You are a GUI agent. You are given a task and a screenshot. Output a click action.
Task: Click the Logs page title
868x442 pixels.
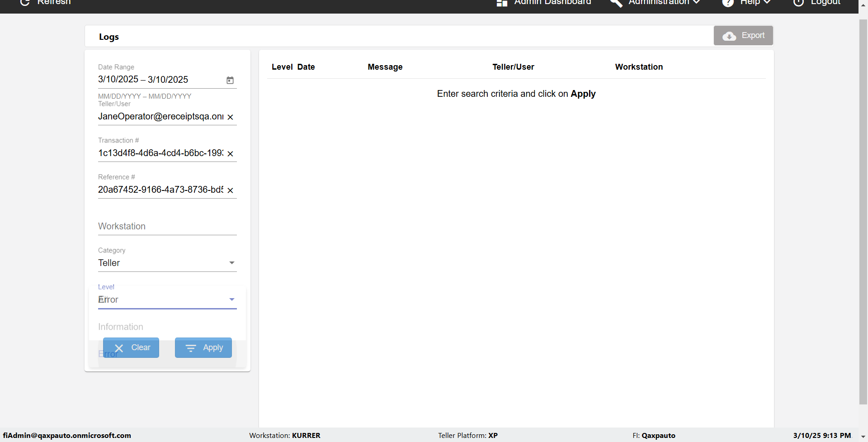point(109,37)
